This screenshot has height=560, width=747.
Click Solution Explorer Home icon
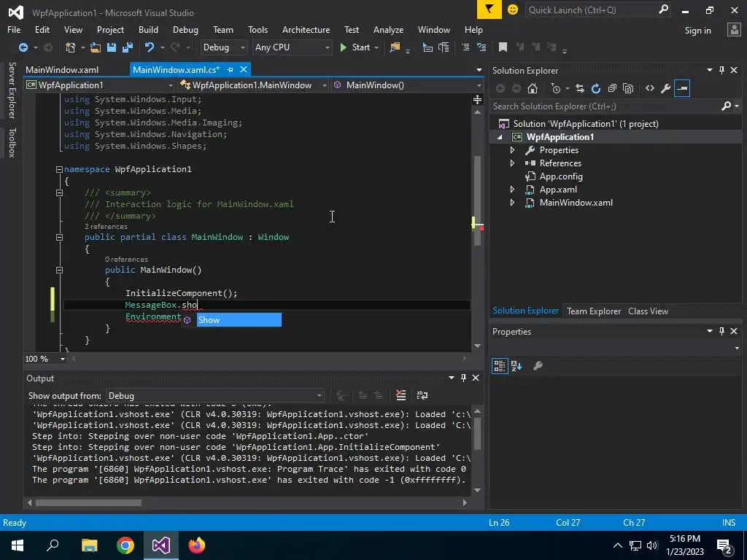pos(533,88)
